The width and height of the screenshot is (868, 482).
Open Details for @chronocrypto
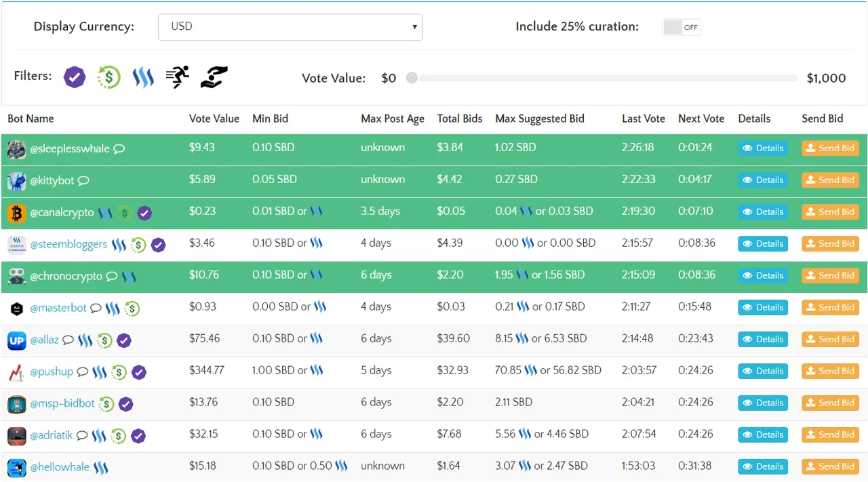[763, 275]
